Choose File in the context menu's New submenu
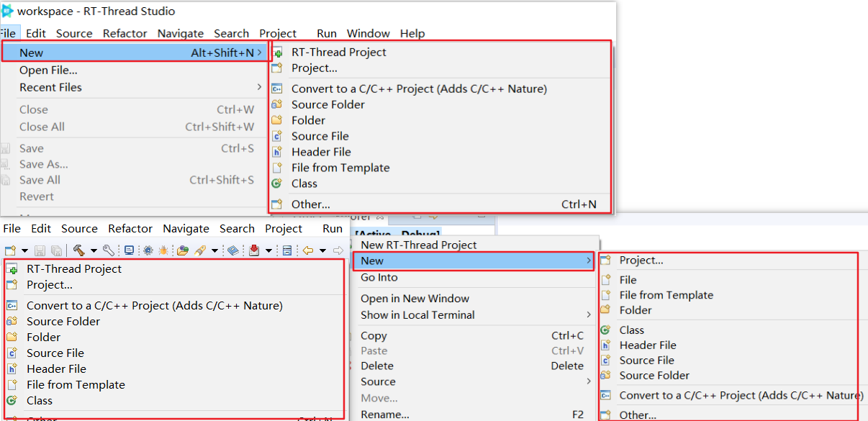Image resolution: width=868 pixels, height=421 pixels. pyautogui.click(x=628, y=279)
